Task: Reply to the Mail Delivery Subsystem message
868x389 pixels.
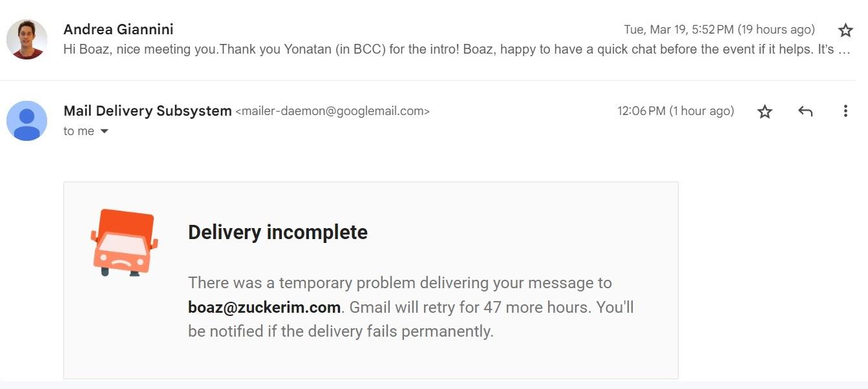Action: pos(805,111)
